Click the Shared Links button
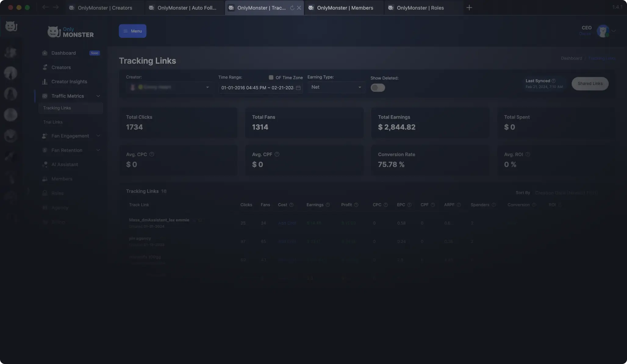Viewport: 627px width, 364px height. tap(590, 83)
